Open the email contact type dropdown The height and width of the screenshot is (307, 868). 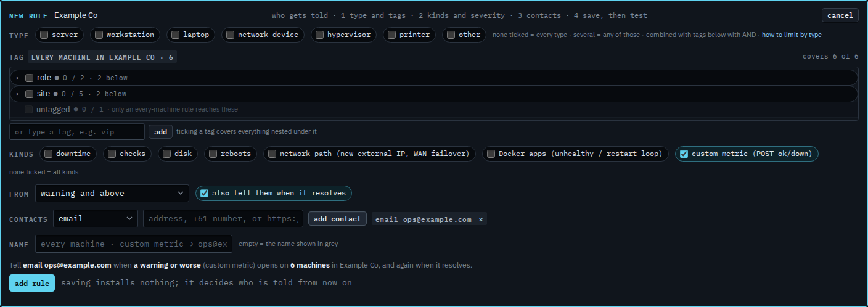click(96, 218)
